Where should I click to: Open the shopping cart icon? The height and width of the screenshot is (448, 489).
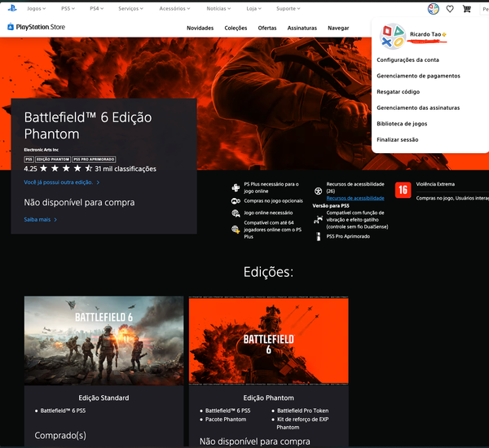click(x=466, y=9)
